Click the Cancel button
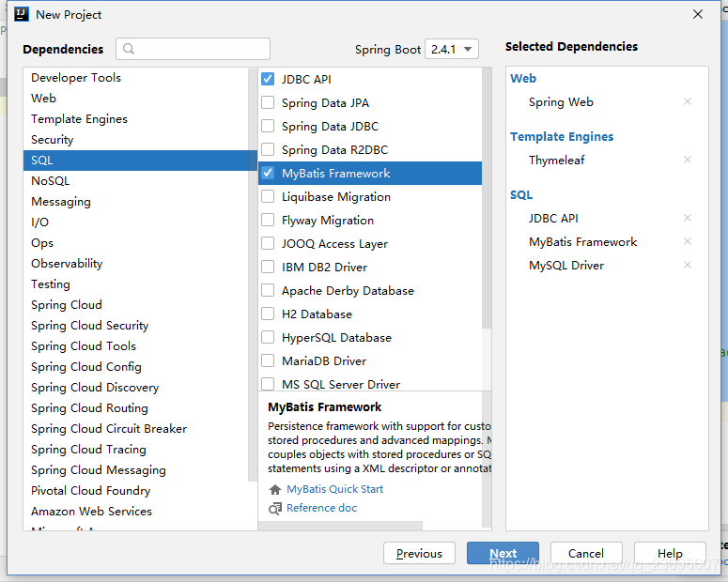Screen dimensions: 728x582 (586, 553)
